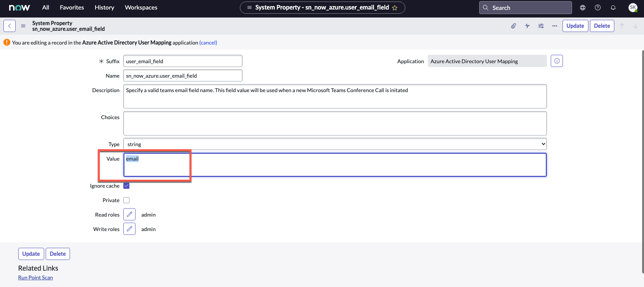Show notifications with the bell icon
644x287 pixels.
(x=613, y=8)
